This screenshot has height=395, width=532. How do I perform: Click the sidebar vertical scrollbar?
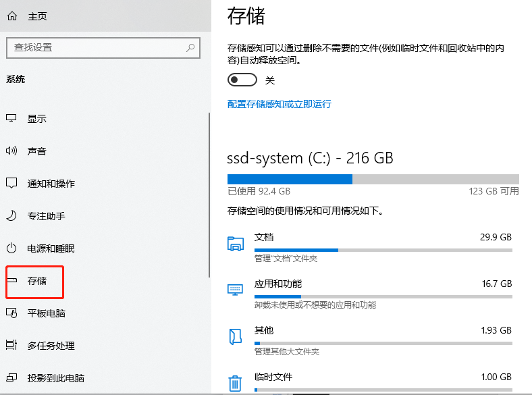click(209, 194)
